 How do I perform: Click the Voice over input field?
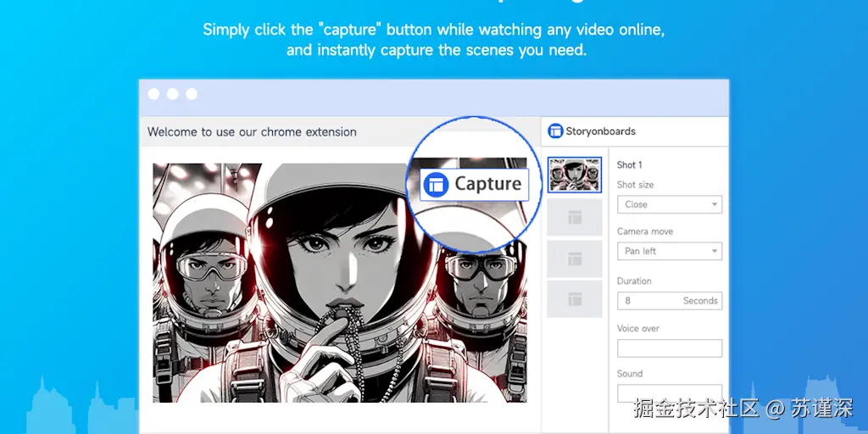pyautogui.click(x=670, y=348)
